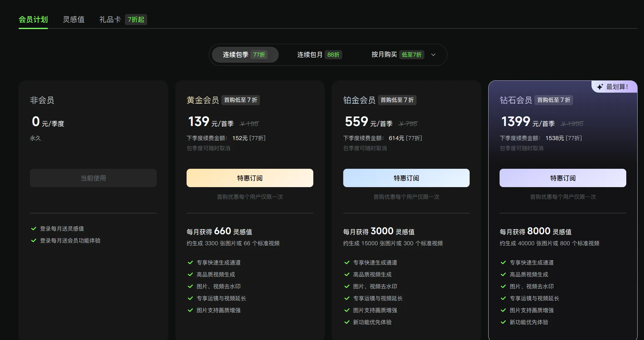Click 铂金会员 checkmark for 图片支持画质增强

tap(347, 310)
